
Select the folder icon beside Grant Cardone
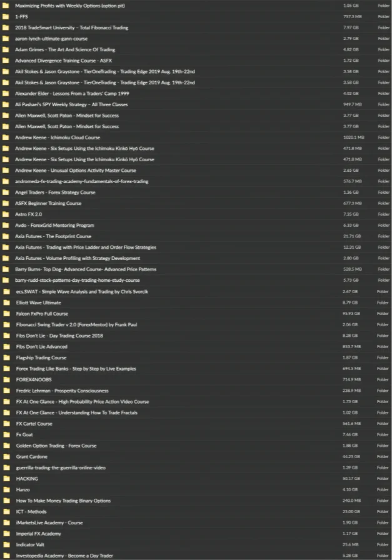6,456
